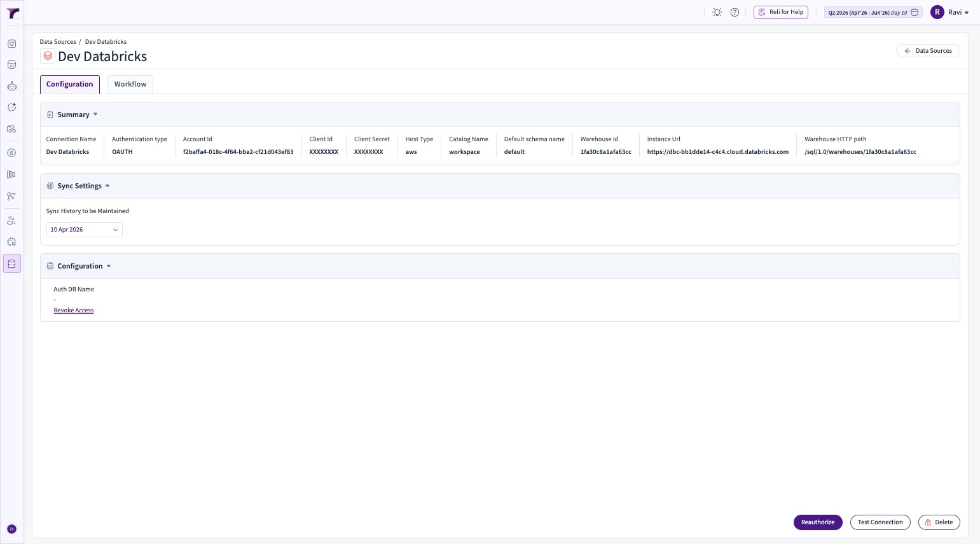Click the workspace catalog name value

(465, 152)
